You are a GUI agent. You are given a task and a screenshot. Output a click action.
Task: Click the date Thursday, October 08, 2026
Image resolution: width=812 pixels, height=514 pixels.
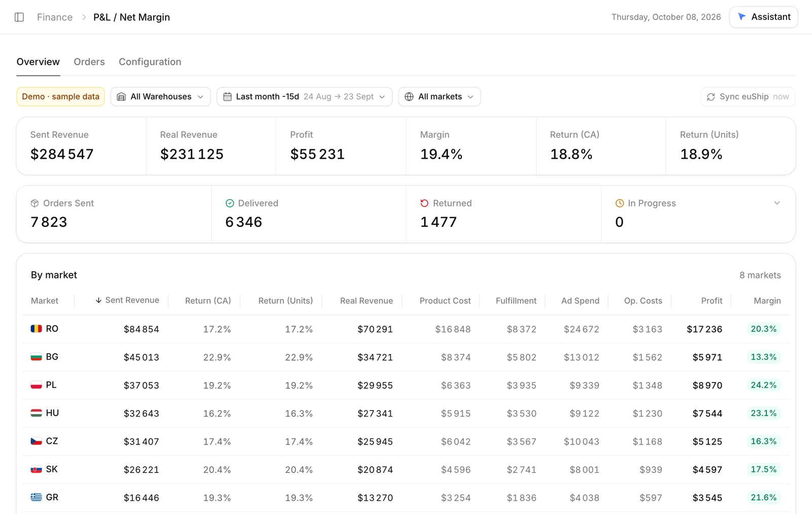(x=666, y=17)
